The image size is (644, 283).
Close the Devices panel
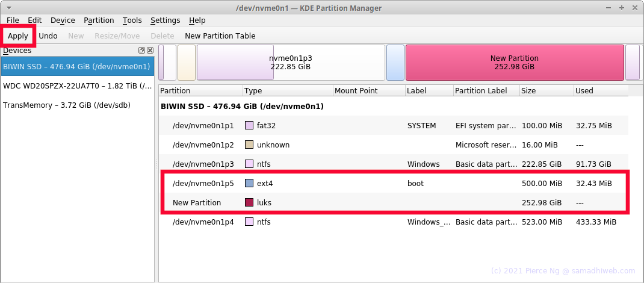pos(150,51)
